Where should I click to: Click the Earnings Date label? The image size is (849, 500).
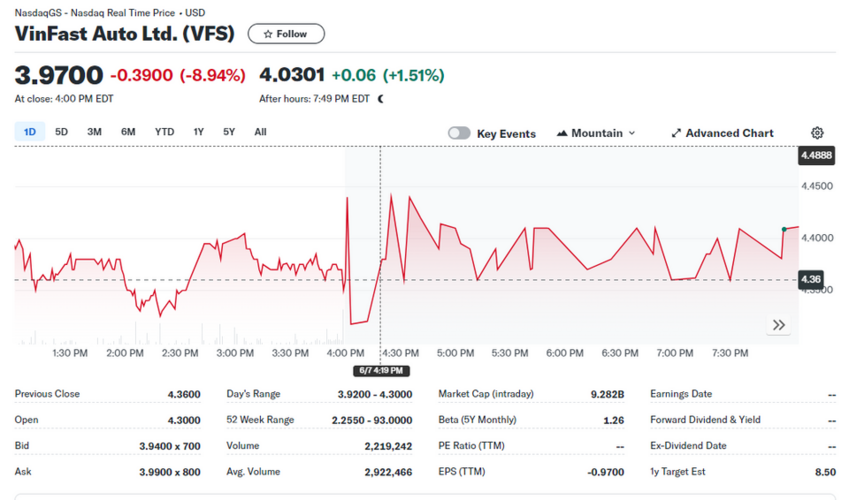coord(681,394)
